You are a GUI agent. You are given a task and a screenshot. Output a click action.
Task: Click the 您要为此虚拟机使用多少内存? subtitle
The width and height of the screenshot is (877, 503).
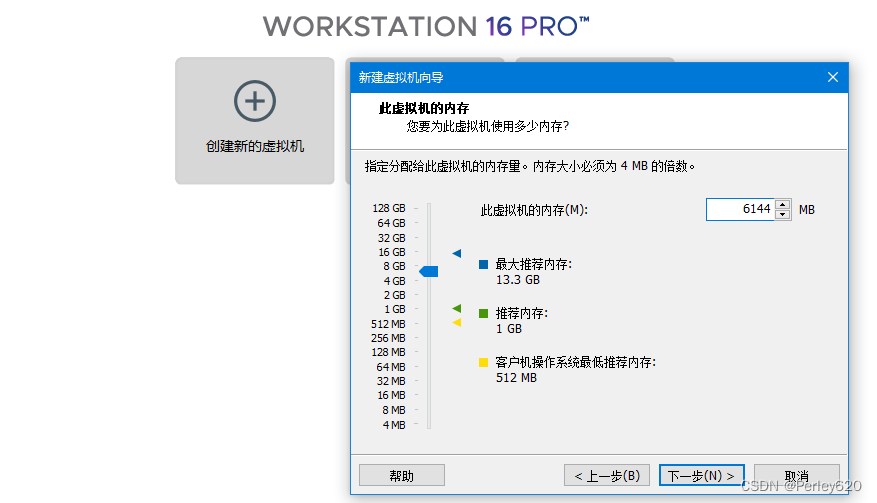coord(488,126)
